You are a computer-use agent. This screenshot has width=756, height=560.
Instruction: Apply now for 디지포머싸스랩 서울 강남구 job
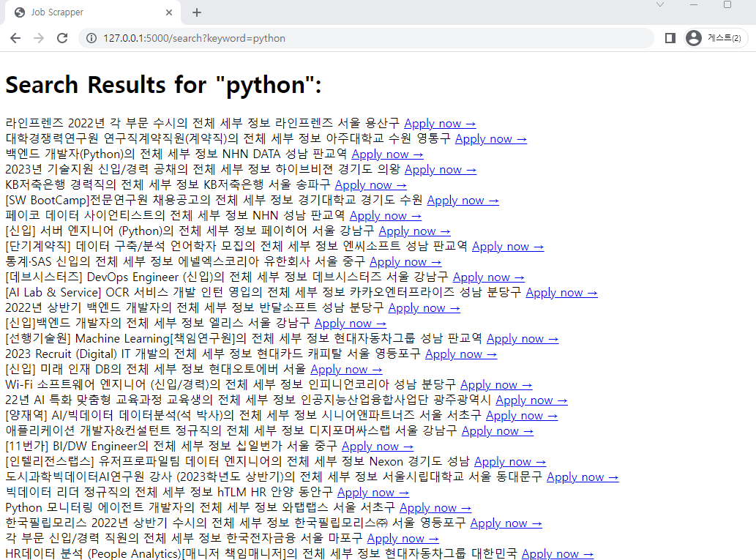(498, 431)
